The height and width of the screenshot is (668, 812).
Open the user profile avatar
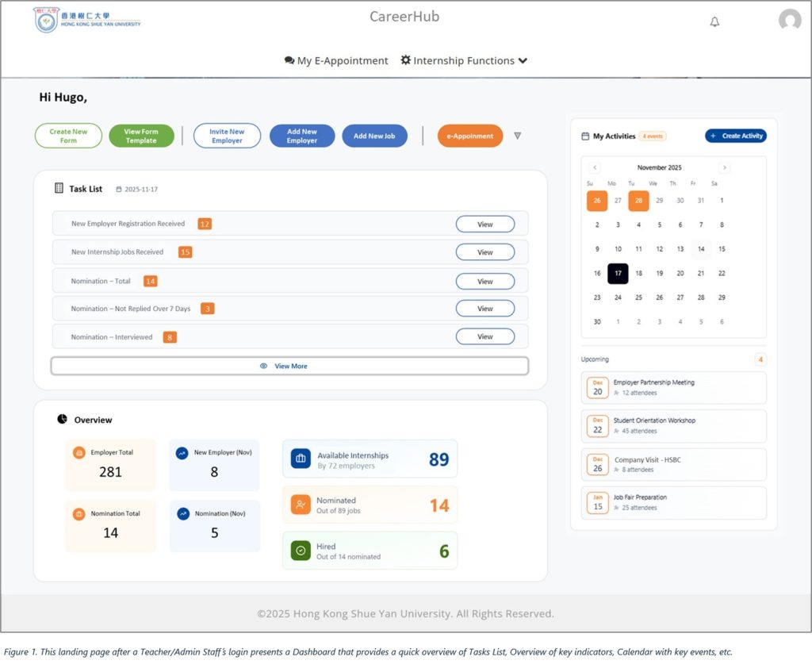click(789, 21)
